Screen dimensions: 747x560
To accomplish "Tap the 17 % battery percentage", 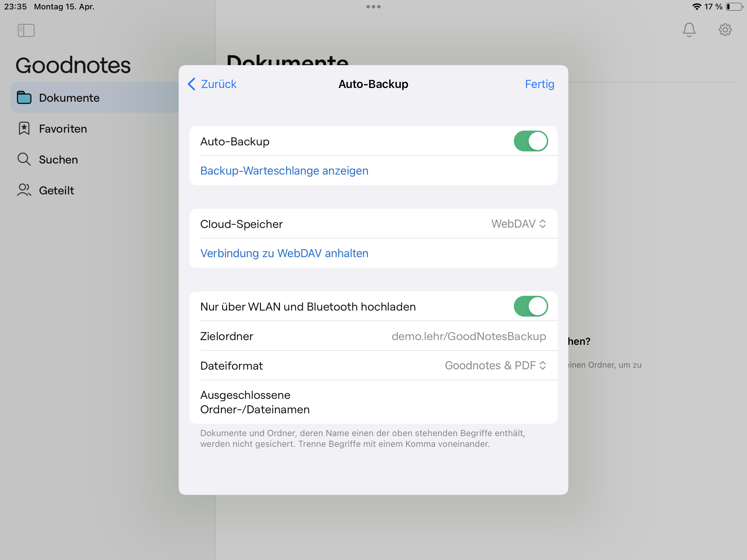I will (713, 7).
